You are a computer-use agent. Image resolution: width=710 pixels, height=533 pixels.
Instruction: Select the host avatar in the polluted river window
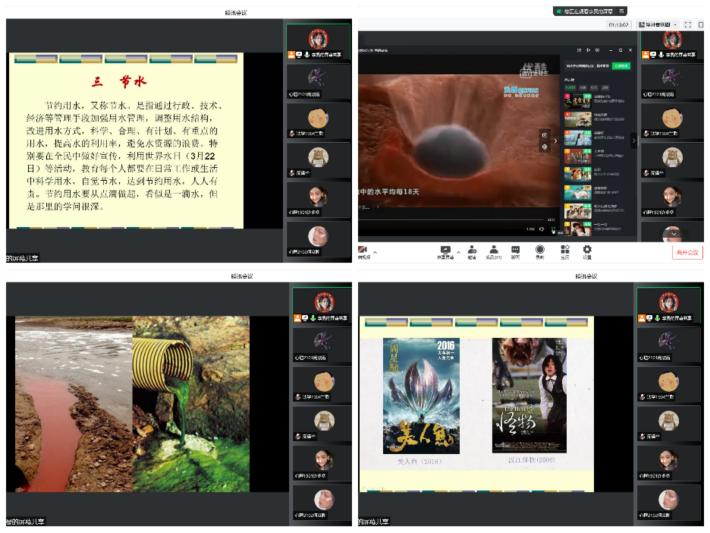pos(324,302)
